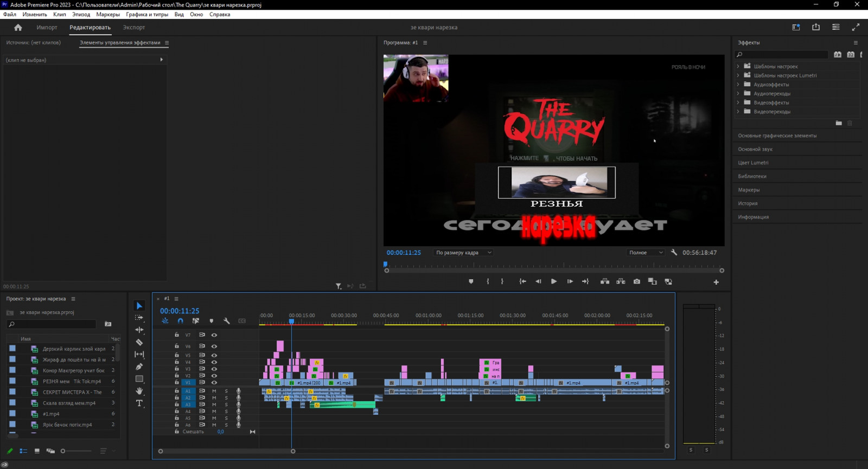Expand the Аудиоэффекты folder
This screenshot has height=469, width=868.
(738, 85)
